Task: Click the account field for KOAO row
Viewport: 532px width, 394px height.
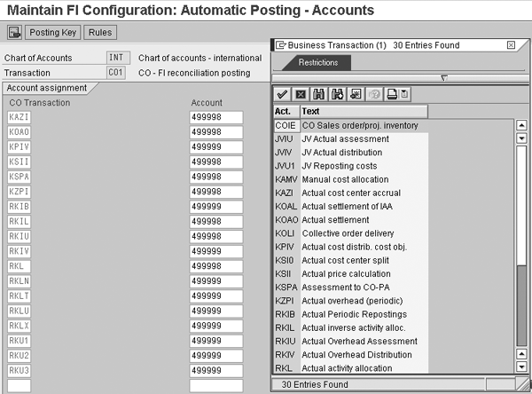Action: click(x=216, y=132)
